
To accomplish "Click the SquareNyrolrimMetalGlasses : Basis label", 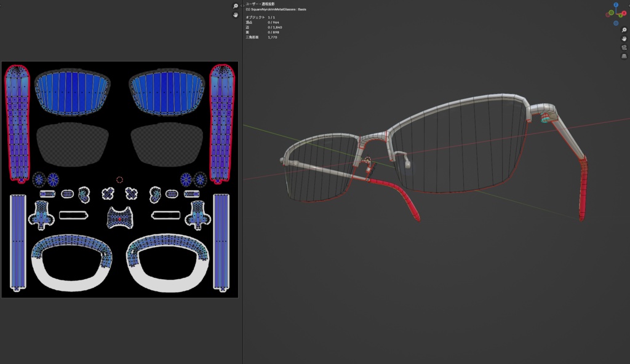I will click(276, 9).
